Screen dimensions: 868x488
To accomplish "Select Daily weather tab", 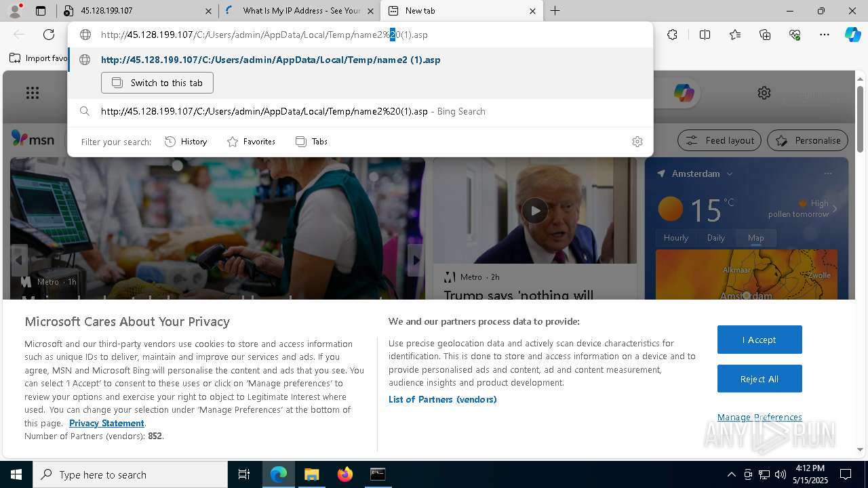I will pos(716,238).
